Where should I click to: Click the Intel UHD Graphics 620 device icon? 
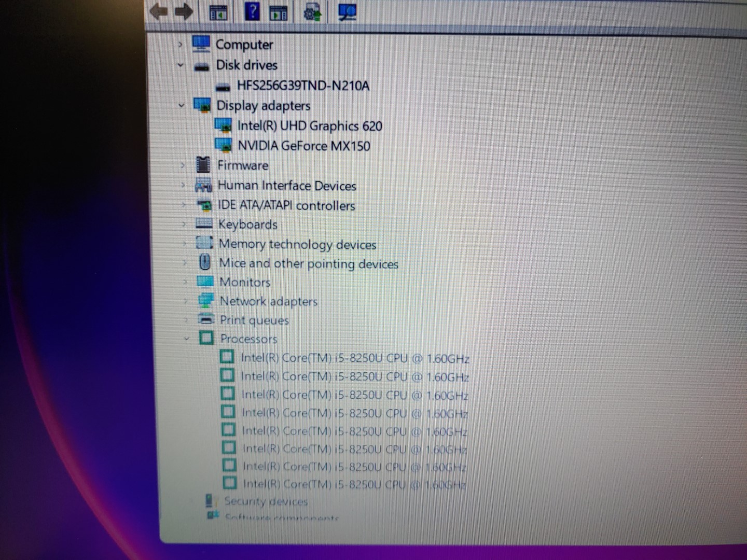click(223, 125)
